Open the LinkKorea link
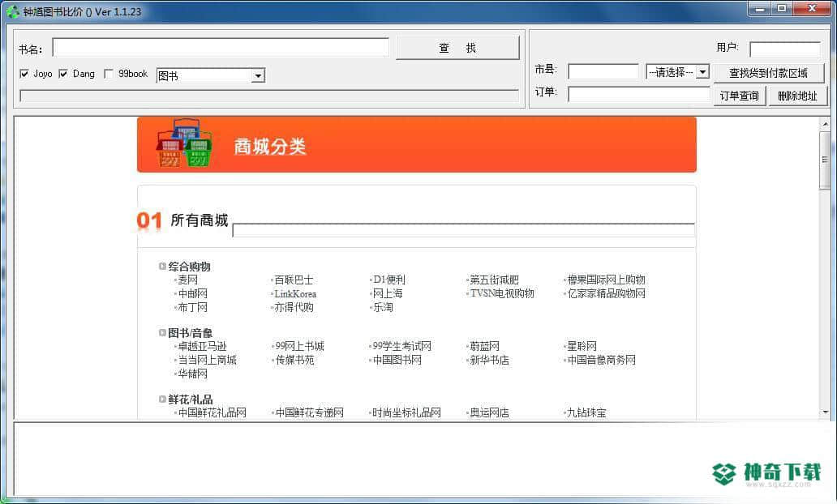This screenshot has width=837, height=504. 295,294
